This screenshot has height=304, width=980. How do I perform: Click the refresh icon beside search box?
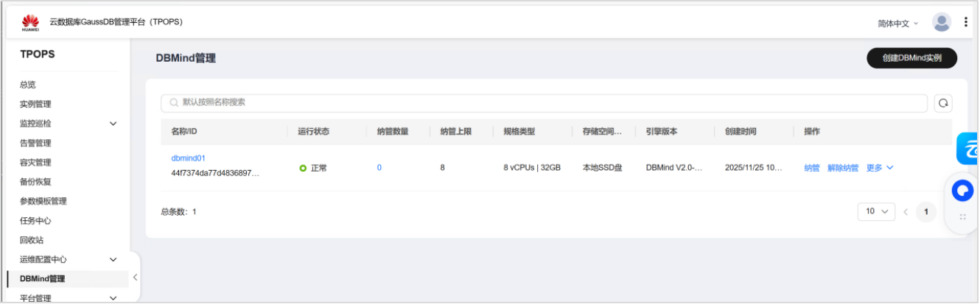(943, 103)
